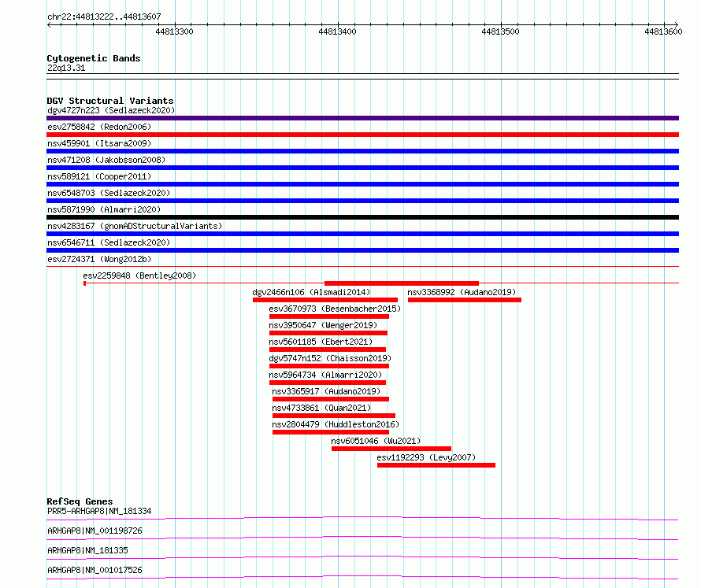Screen dimensions: 701x588
Task: Click the DGV Structural Variants track heading
Action: [110, 101]
